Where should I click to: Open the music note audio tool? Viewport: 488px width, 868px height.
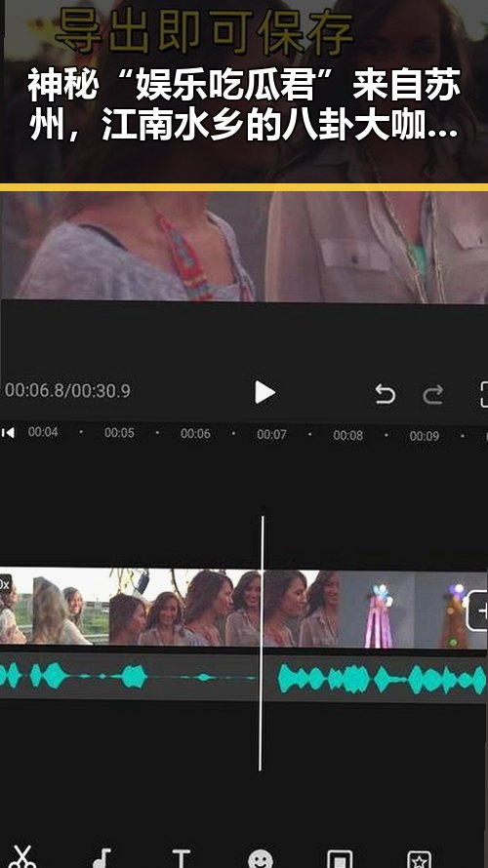click(x=102, y=858)
